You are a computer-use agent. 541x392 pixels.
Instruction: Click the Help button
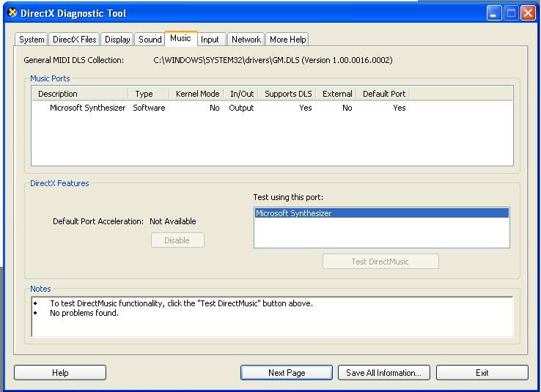[60, 373]
